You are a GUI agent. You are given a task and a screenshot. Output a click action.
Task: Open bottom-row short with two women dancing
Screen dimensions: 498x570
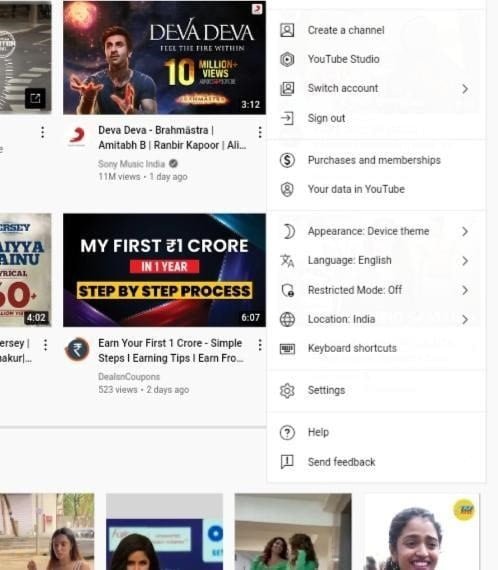(x=293, y=531)
